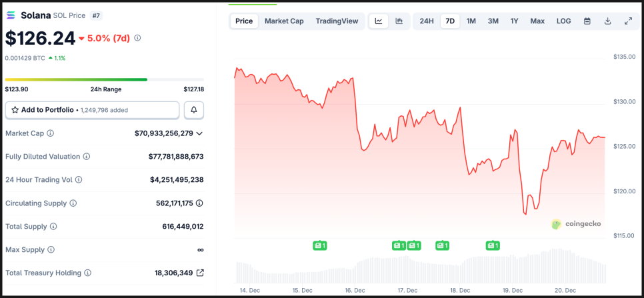
Task: Select the 1M time range
Action: click(x=471, y=21)
